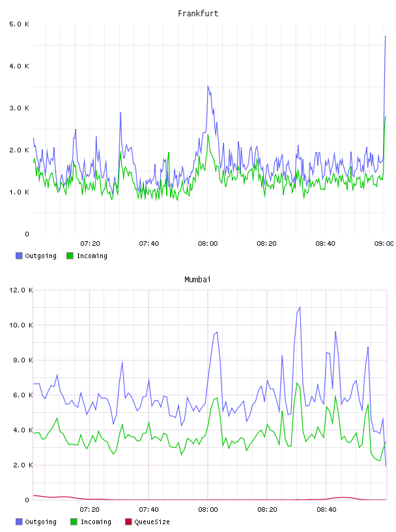Image resolution: width=396 pixels, height=532 pixels.
Task: Select the Incoming label in Mumbai legend
Action: [96, 522]
